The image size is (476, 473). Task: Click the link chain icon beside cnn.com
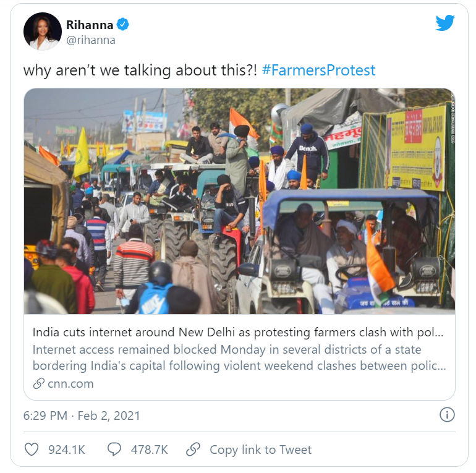pos(39,383)
